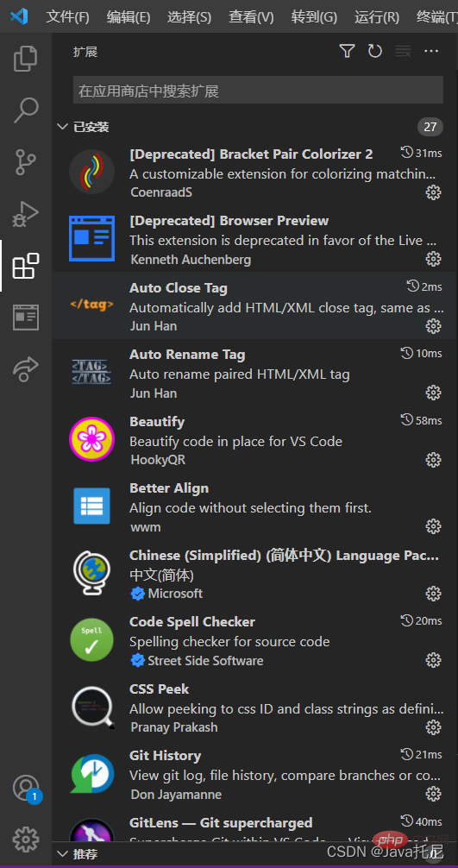458x868 pixels.
Task: Select the Git History extension entry
Action: point(255,774)
